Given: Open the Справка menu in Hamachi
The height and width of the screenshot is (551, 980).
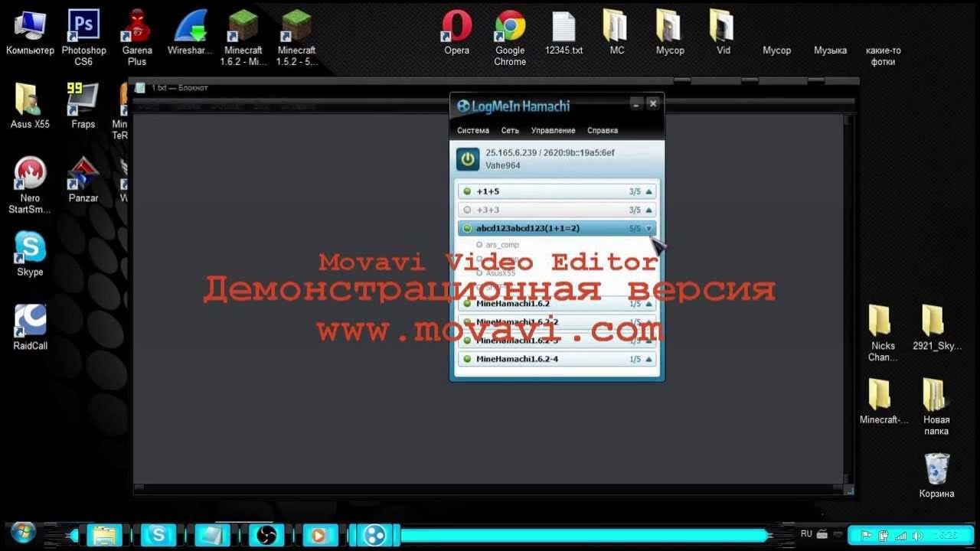Looking at the screenshot, I should 603,131.
